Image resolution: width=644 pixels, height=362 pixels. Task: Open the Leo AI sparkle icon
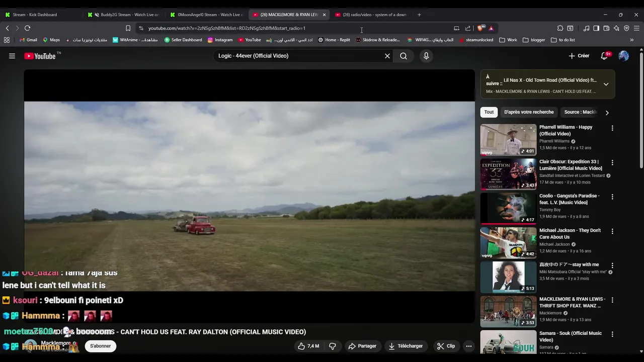pos(616,28)
